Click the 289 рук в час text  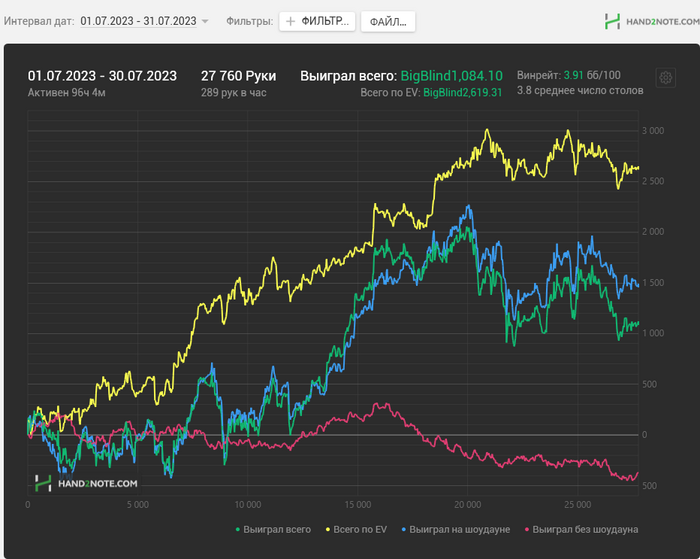(x=233, y=92)
